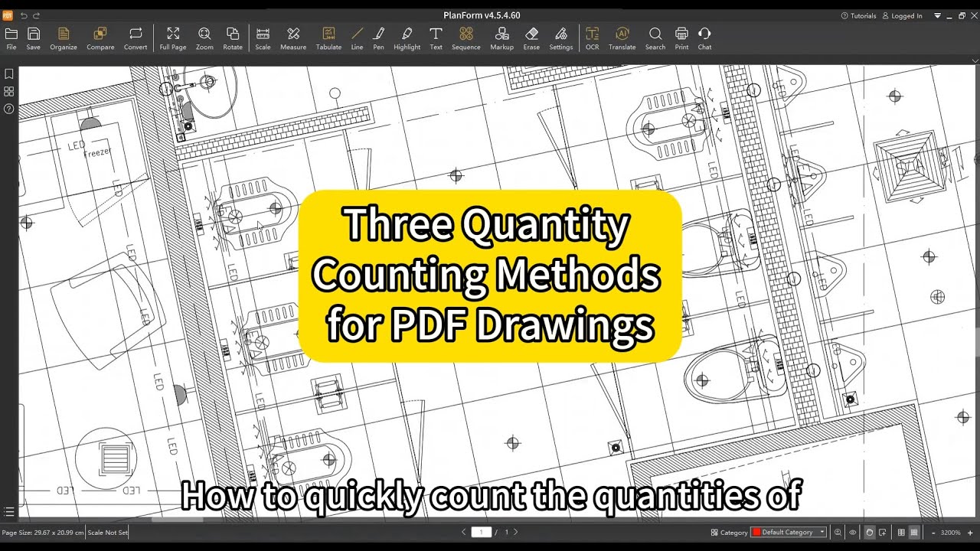Rotate the page with Rotate tool
This screenshot has width=980, height=551.
[x=233, y=38]
